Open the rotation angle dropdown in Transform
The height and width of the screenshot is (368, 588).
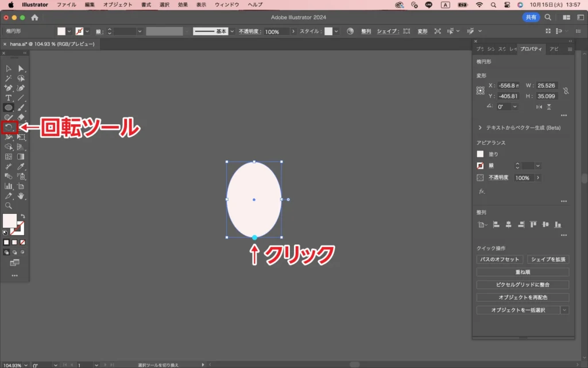tap(514, 107)
